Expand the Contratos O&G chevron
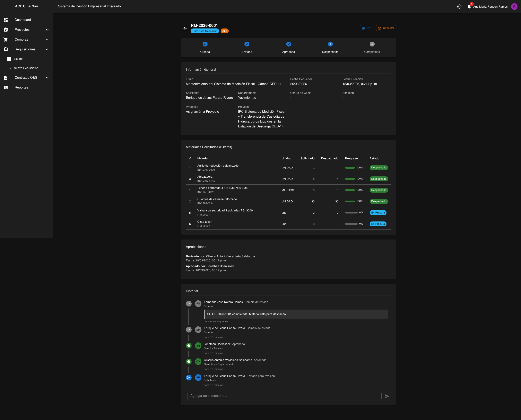 [47, 78]
